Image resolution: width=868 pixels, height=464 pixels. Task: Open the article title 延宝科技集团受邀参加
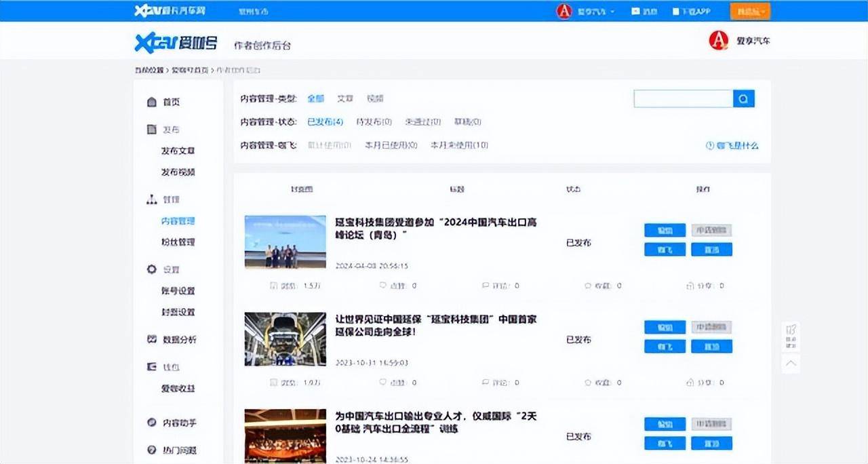436,229
